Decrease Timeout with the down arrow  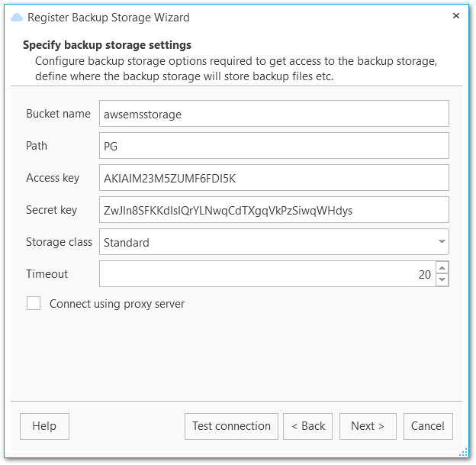click(442, 280)
